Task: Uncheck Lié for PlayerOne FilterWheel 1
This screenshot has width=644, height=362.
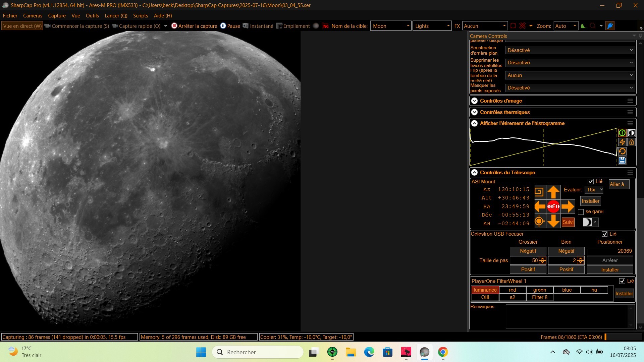Action: (x=622, y=281)
